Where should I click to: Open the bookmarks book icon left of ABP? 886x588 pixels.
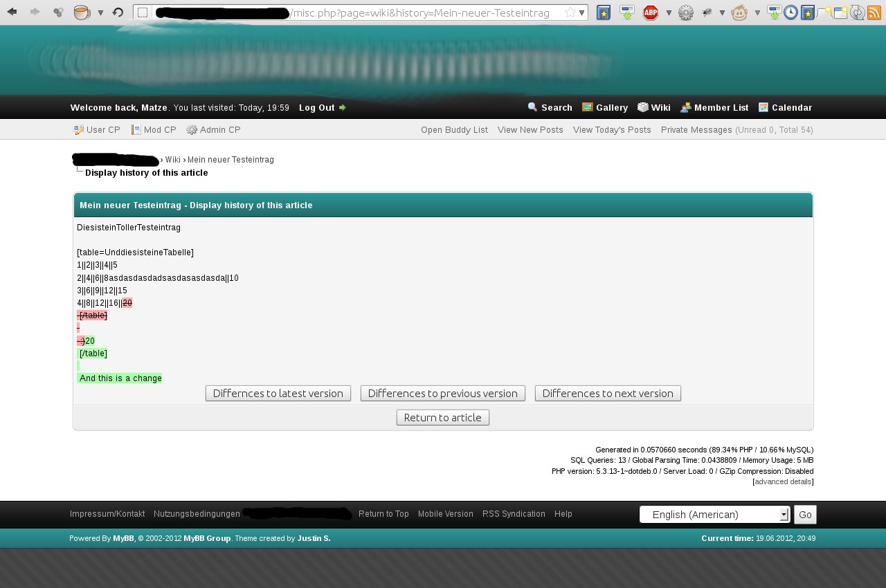[604, 12]
